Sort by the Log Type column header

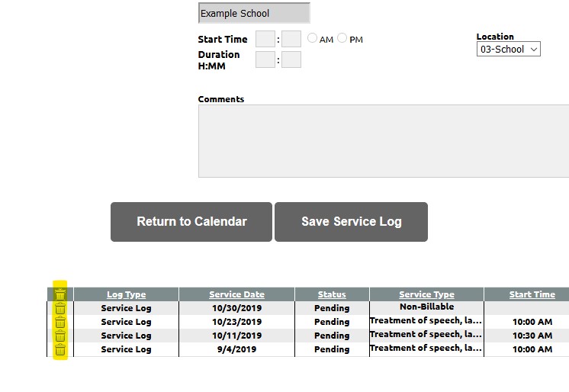126,294
